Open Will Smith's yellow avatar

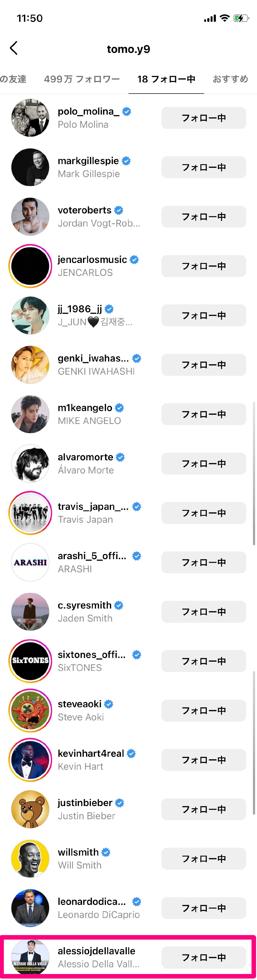click(x=30, y=859)
